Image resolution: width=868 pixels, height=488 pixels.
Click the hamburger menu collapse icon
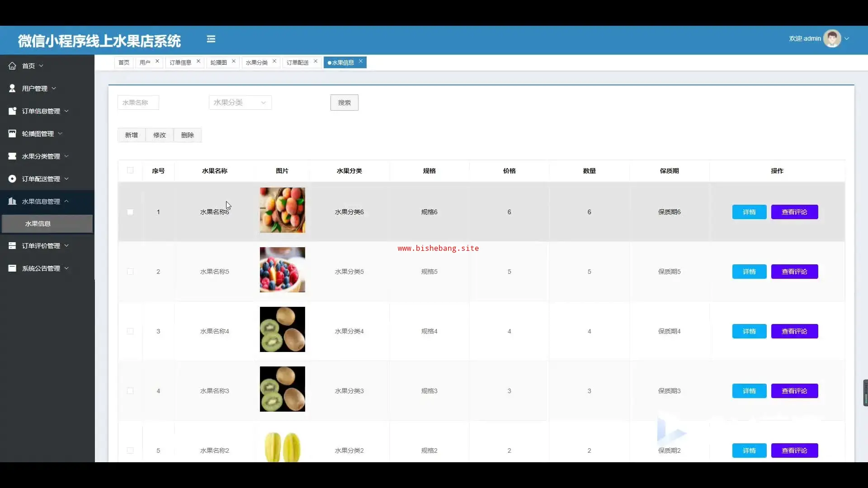(x=211, y=39)
